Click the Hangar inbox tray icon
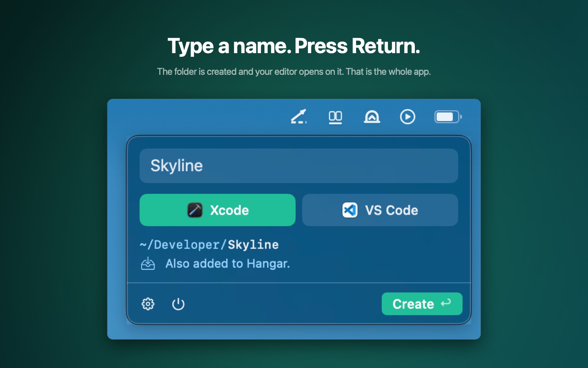 [148, 264]
